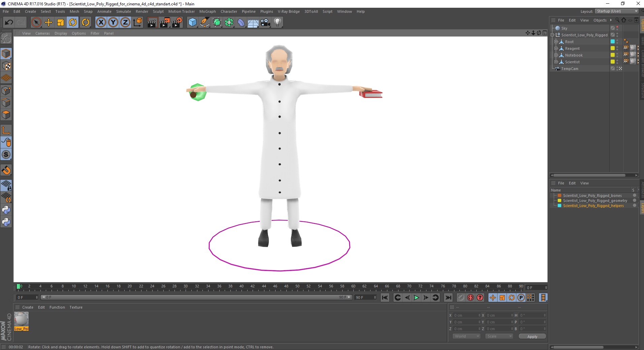Toggle the locked workplane icon
The image size is (644, 350).
(6, 185)
